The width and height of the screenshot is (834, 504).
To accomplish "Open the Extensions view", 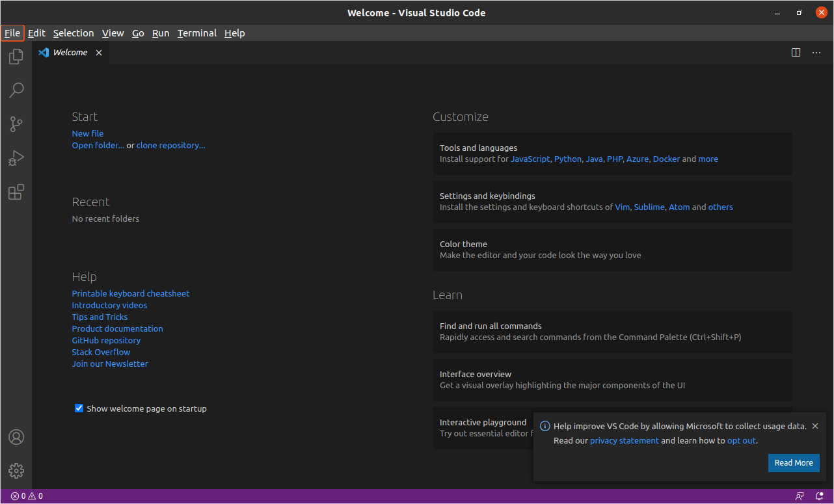I will (16, 192).
